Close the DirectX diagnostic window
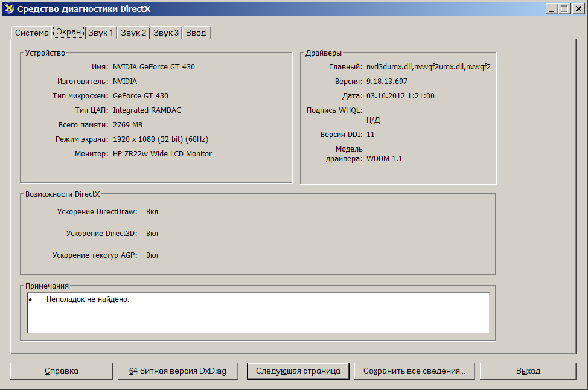 tap(578, 8)
